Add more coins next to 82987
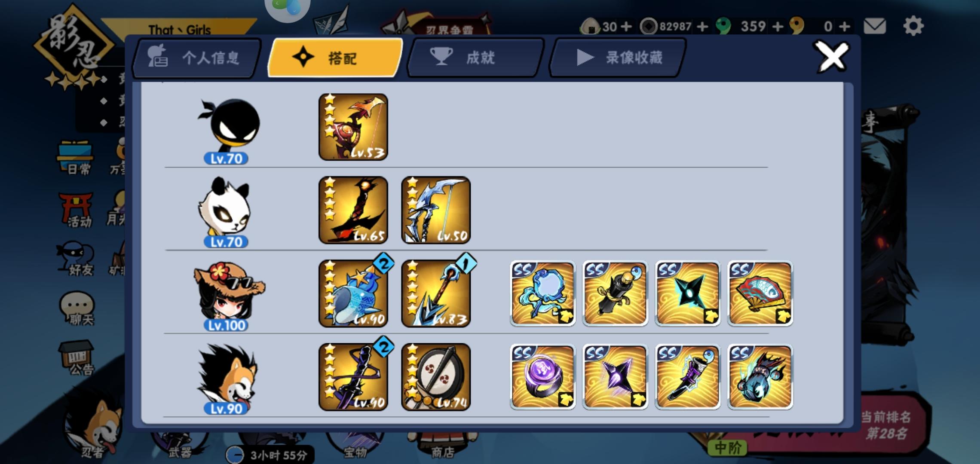Image resolution: width=980 pixels, height=464 pixels. 702,27
